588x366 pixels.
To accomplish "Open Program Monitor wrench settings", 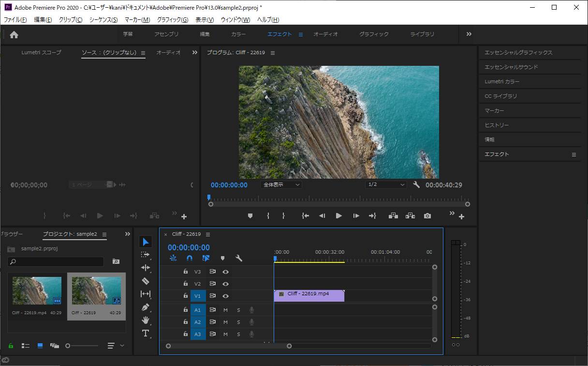I will (416, 184).
